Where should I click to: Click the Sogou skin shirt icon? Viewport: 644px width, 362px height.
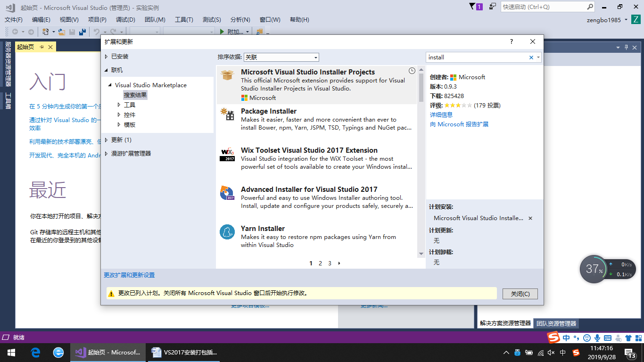(628, 338)
